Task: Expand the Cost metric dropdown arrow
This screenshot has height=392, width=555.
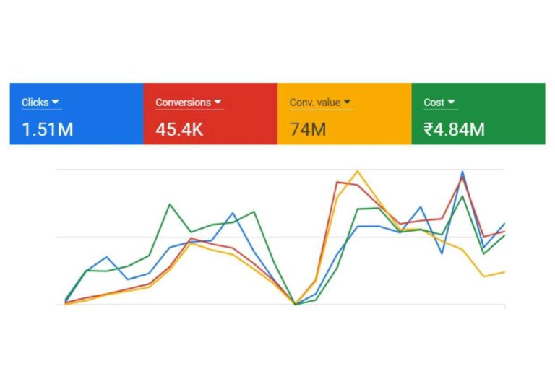Action: pos(452,103)
